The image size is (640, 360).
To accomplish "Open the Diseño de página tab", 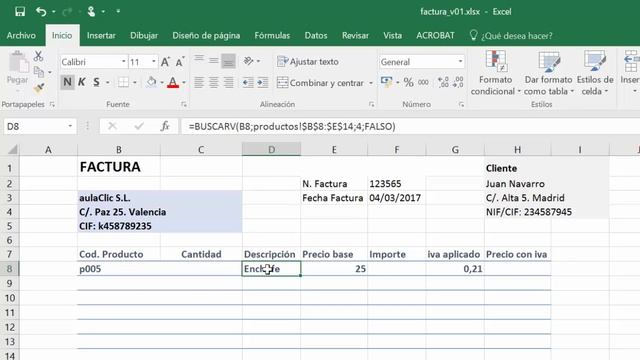I will pos(206,36).
